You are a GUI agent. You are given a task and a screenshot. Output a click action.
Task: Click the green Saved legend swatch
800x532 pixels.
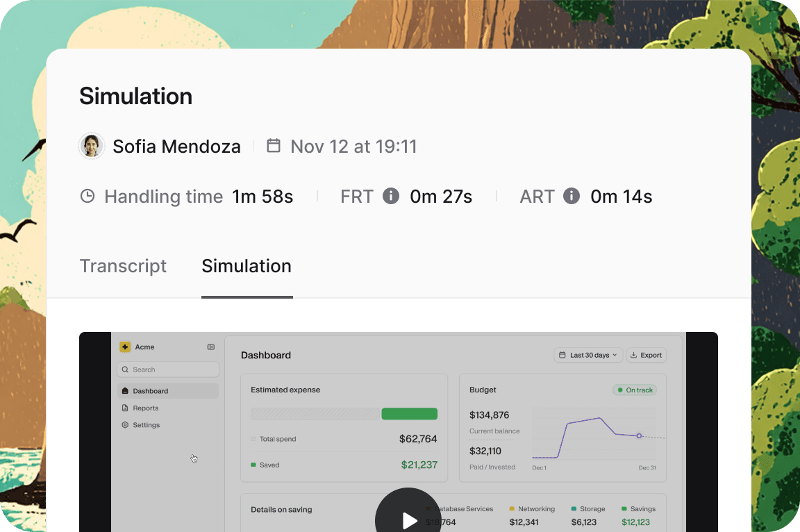[253, 465]
